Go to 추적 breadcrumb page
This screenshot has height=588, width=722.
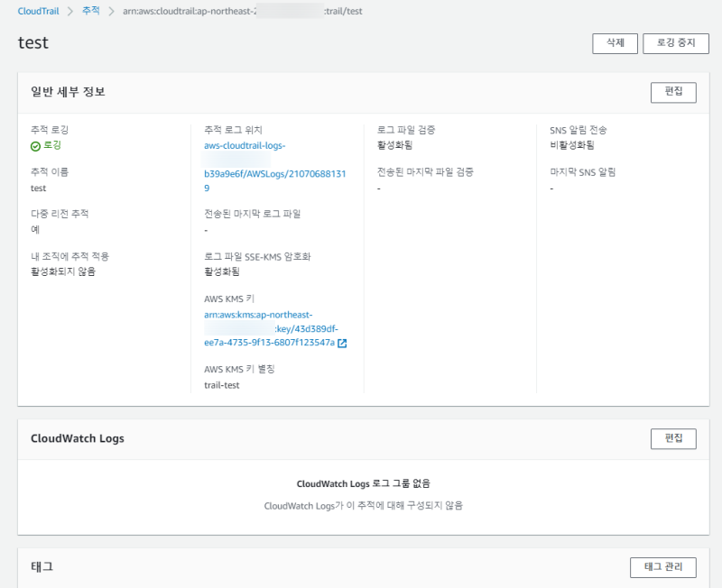tap(90, 11)
